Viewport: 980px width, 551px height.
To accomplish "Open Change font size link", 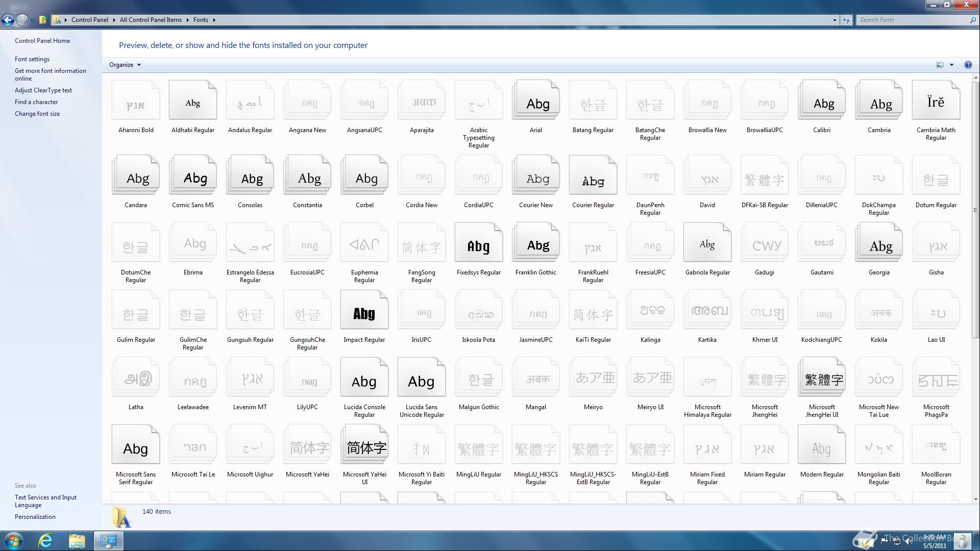I will point(37,114).
